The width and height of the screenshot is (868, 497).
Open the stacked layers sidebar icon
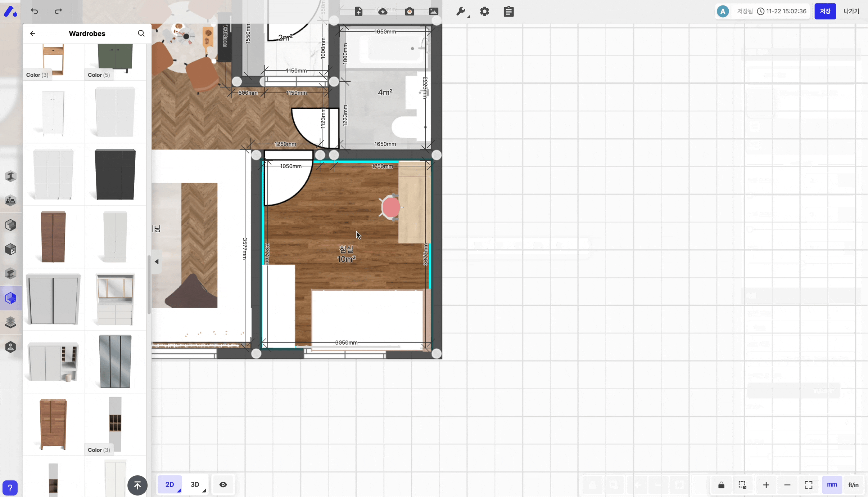click(x=11, y=322)
